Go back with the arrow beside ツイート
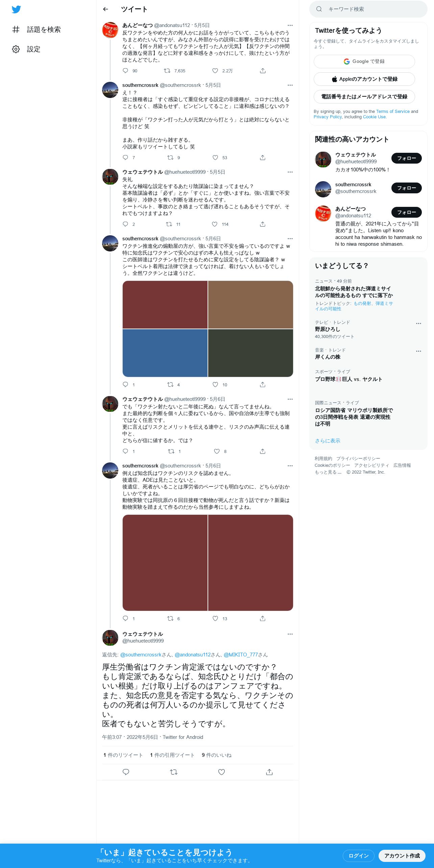Screen dimensions: 434x868 click(105, 9)
